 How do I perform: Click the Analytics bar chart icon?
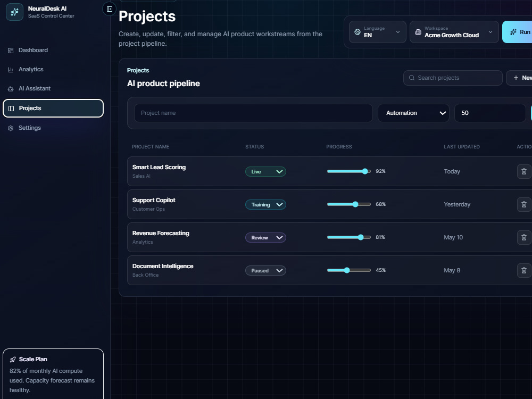click(11, 70)
